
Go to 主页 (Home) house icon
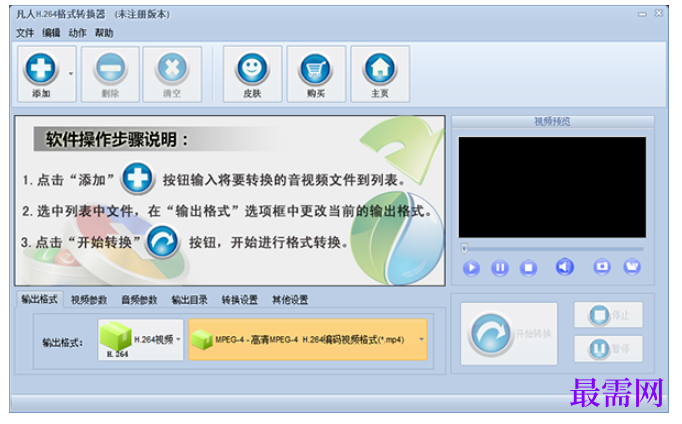point(380,69)
